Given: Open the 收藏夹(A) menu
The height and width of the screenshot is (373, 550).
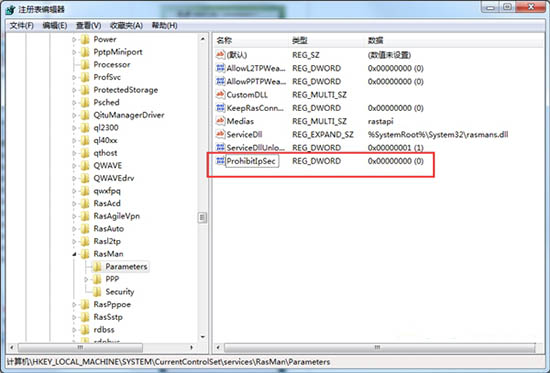Looking at the screenshot, I should [126, 26].
